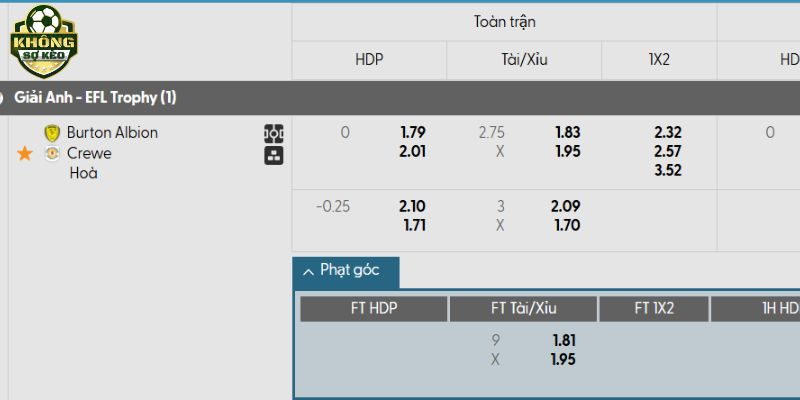Screen dimensions: 800x400
Task: Open the football pitch live-match icon
Action: coord(274,133)
